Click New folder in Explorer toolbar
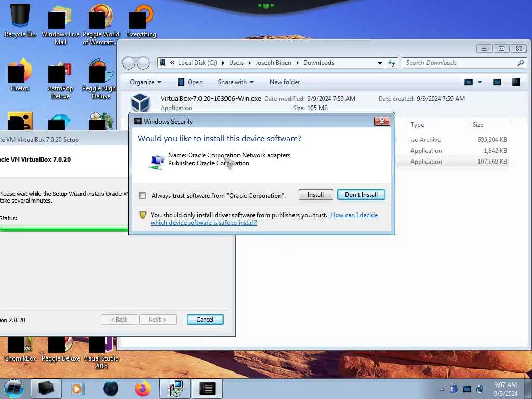Screen dimensions: 532x399 285,82
